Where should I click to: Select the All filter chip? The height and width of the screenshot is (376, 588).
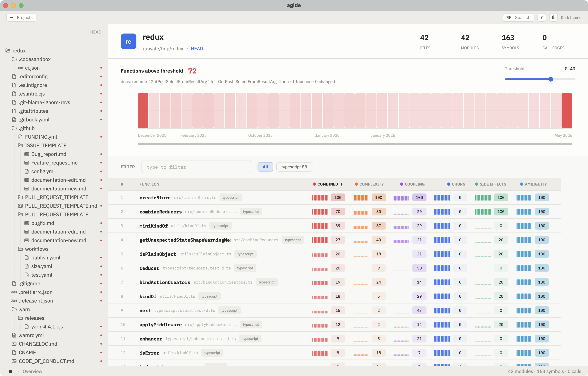coord(265,167)
